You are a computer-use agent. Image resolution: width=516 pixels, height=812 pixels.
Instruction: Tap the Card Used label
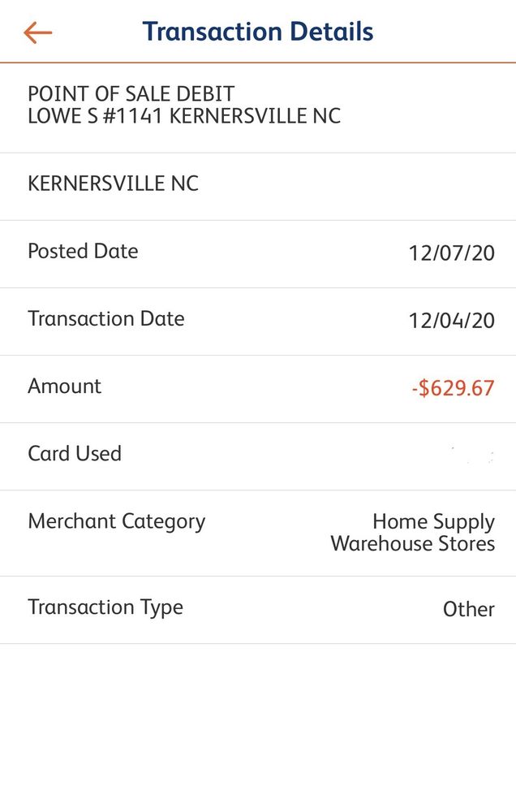[75, 453]
